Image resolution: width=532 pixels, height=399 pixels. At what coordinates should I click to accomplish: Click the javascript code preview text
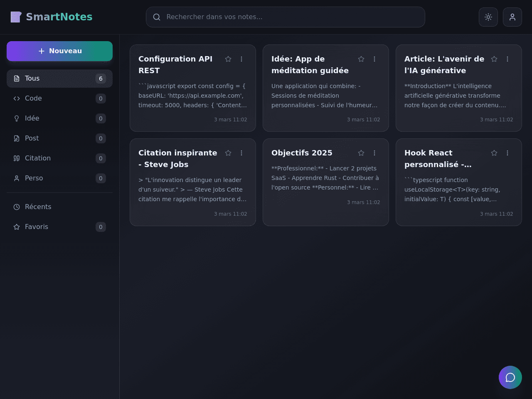(193, 96)
